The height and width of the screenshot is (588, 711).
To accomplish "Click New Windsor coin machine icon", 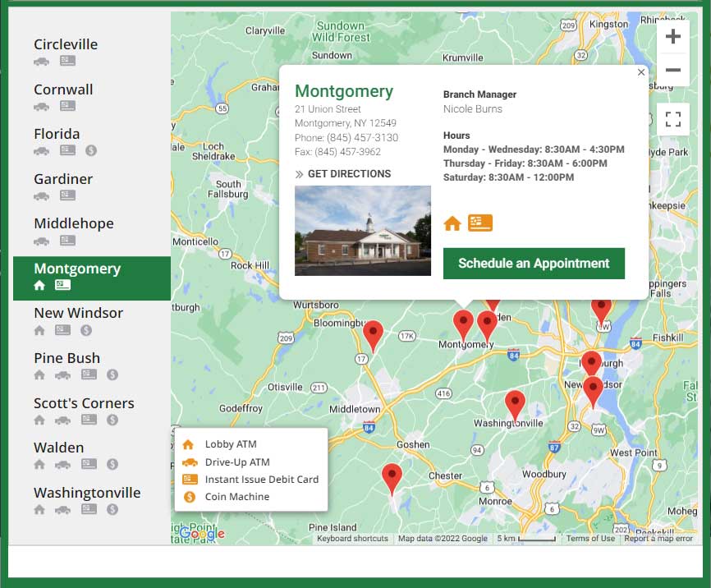I will tap(86, 330).
